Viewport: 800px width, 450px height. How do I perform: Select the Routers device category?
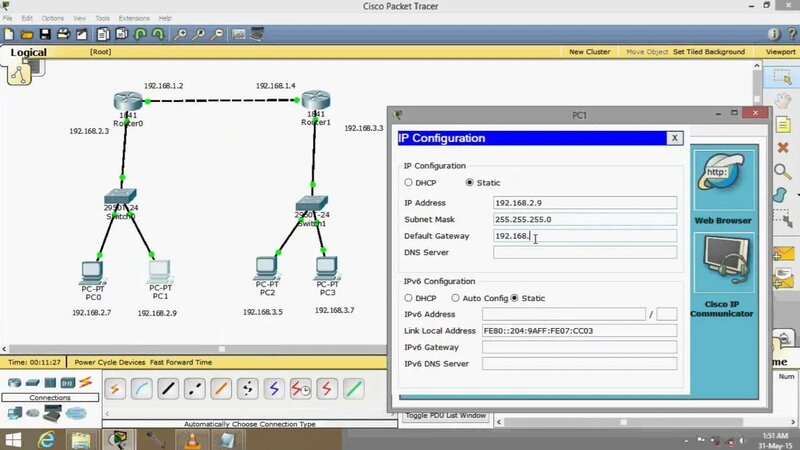coord(14,382)
